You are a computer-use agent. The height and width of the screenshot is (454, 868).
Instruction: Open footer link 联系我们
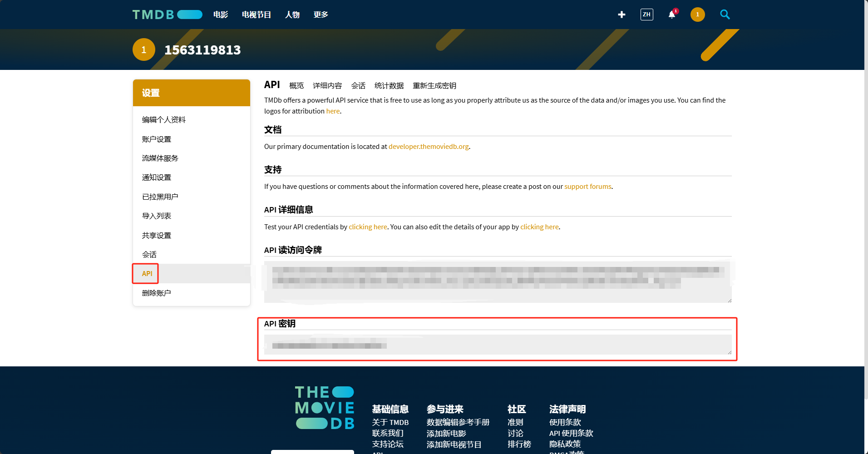click(x=388, y=434)
